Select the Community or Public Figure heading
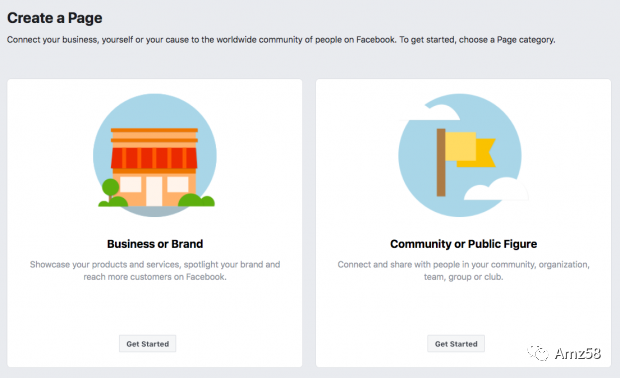 pos(463,244)
